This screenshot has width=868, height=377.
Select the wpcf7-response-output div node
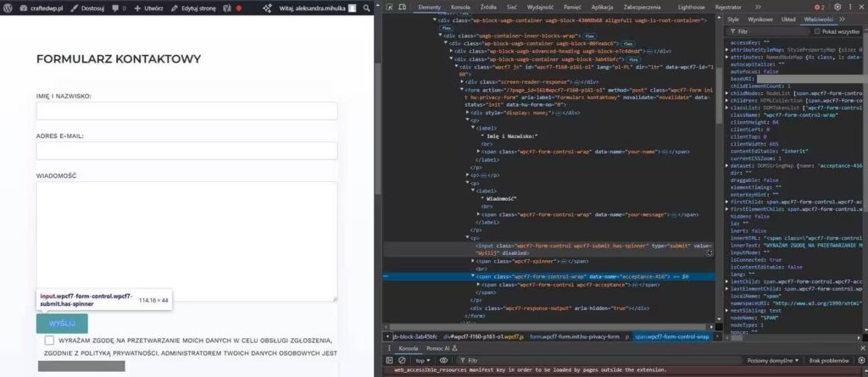point(559,308)
